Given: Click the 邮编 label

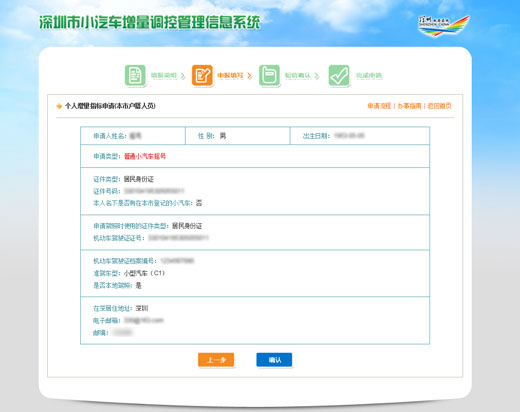Looking at the screenshot, I should coord(101,333).
